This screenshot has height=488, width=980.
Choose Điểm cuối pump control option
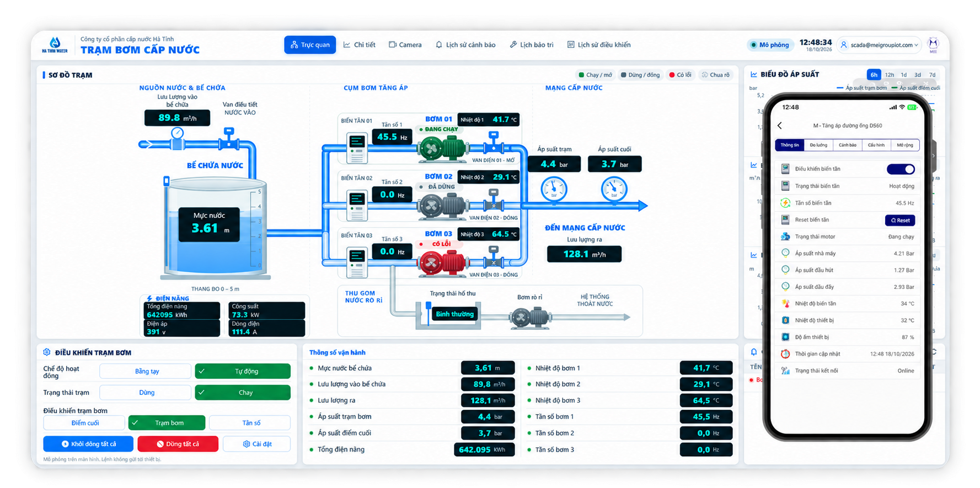tap(84, 423)
